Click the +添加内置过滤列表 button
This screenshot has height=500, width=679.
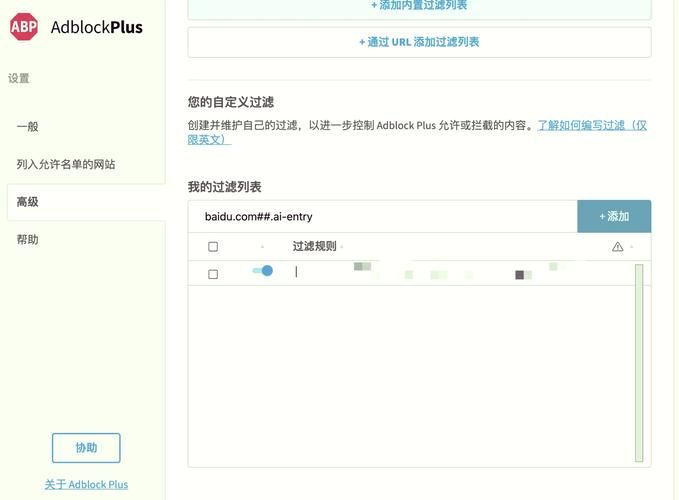pyautogui.click(x=419, y=6)
